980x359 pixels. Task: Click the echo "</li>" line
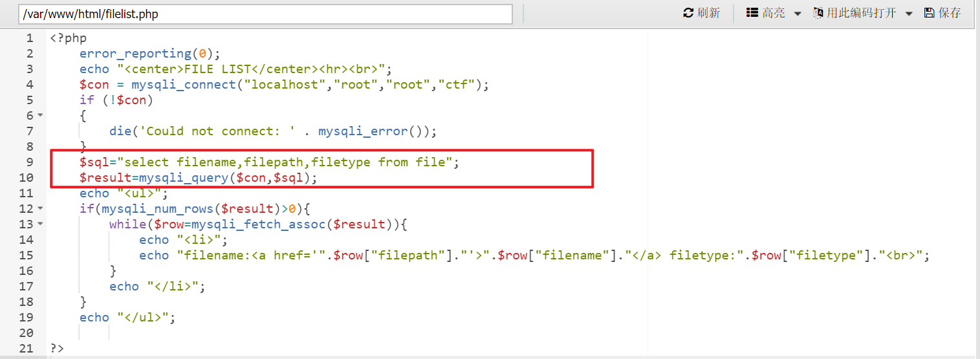point(157,287)
